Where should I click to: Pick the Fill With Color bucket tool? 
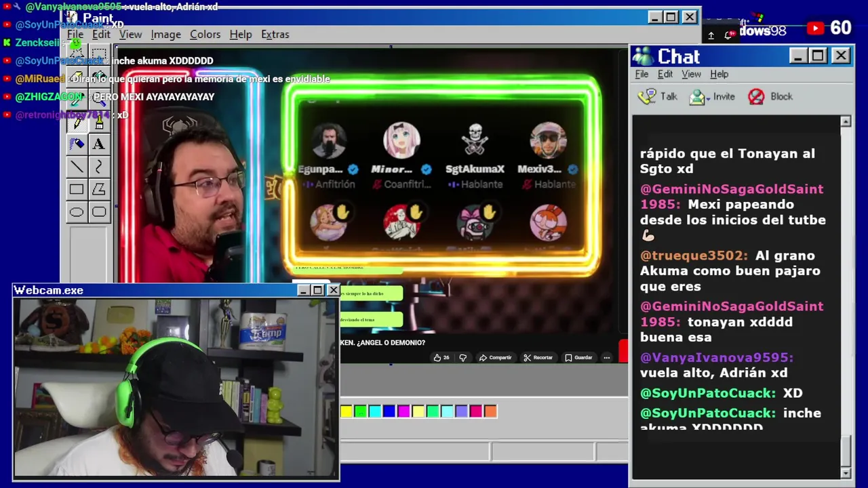99,77
